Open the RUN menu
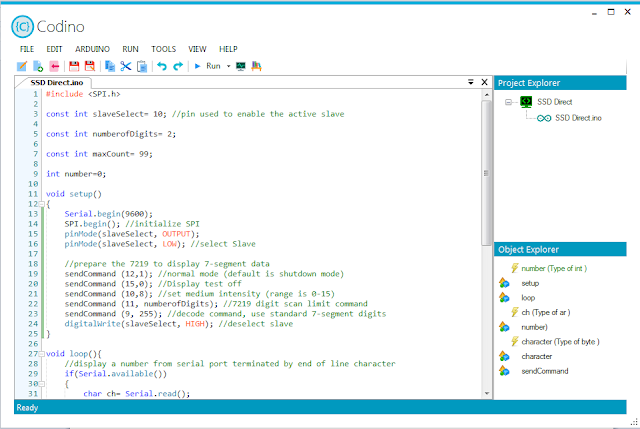Image resolution: width=640 pixels, height=429 pixels. click(131, 49)
